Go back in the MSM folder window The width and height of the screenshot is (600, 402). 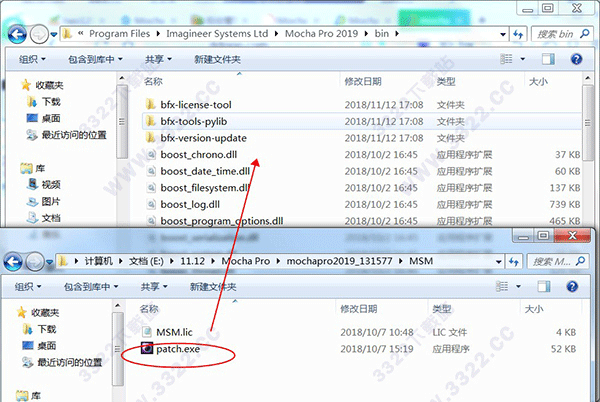pyautogui.click(x=13, y=262)
